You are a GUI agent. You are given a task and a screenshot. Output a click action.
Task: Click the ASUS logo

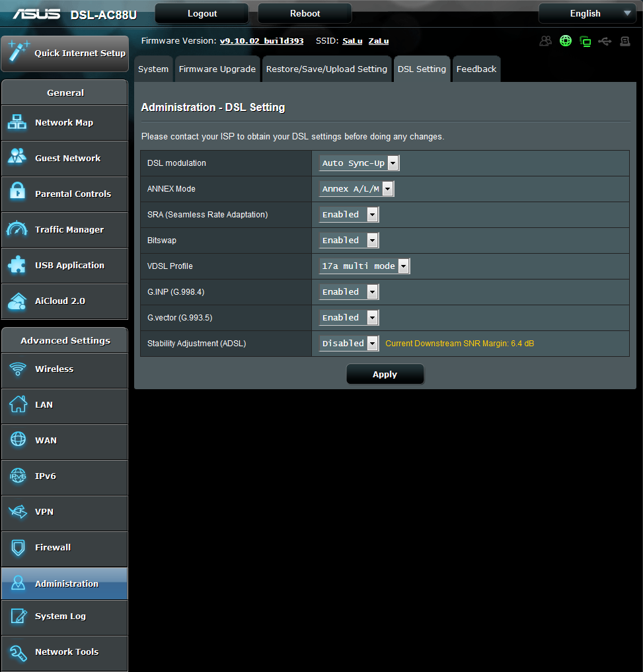[37, 14]
